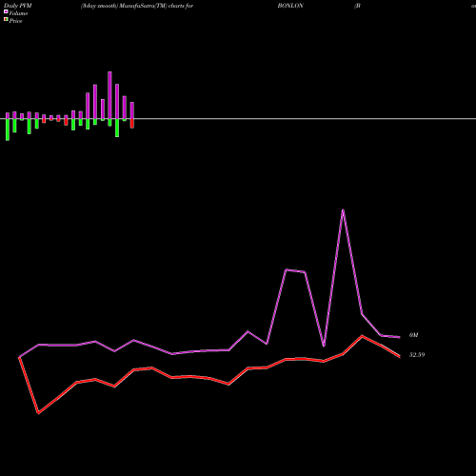Screen dimensions: 476x476
Task: Click the '52.59' price value label
Action: click(x=417, y=355)
